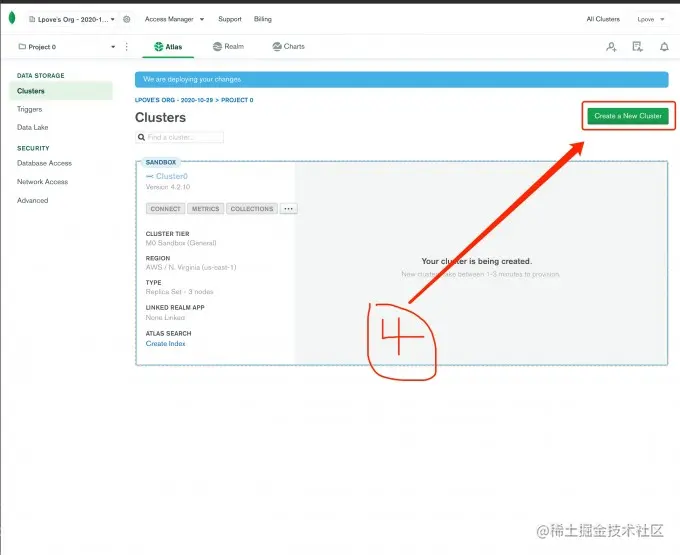This screenshot has height=555, width=680.
Task: Click the invite user icon
Action: (x=611, y=47)
